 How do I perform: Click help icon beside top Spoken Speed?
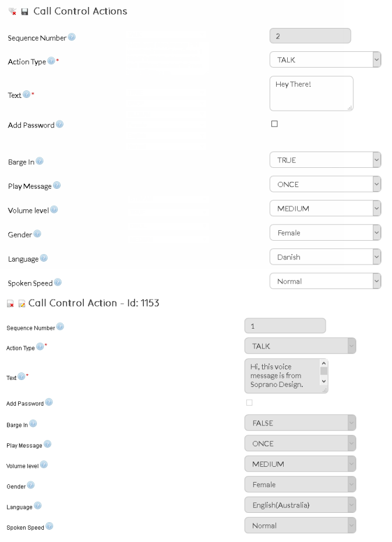click(58, 283)
